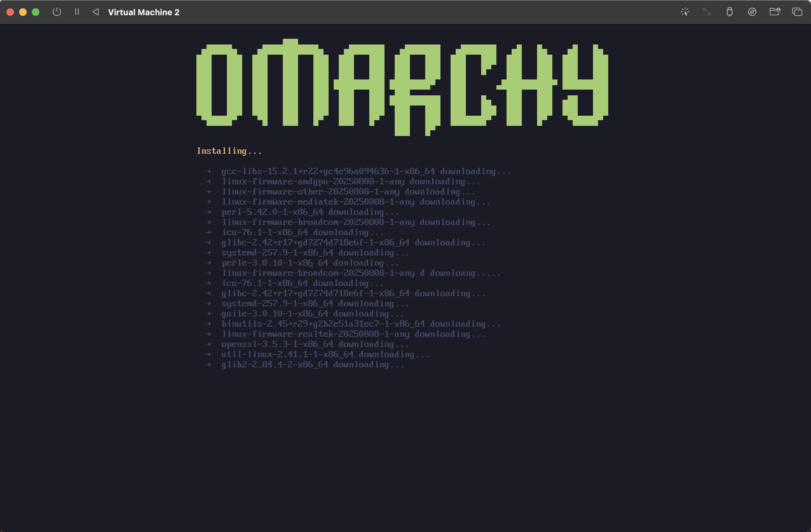The image size is (811, 532).
Task: Click the resize display arrows icon
Action: [707, 12]
